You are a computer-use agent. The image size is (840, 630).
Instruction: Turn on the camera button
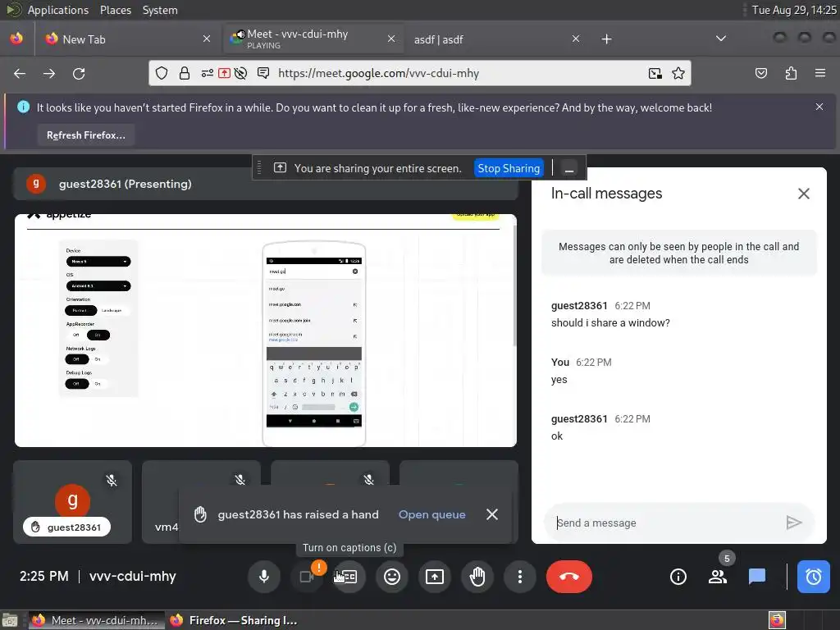(307, 577)
